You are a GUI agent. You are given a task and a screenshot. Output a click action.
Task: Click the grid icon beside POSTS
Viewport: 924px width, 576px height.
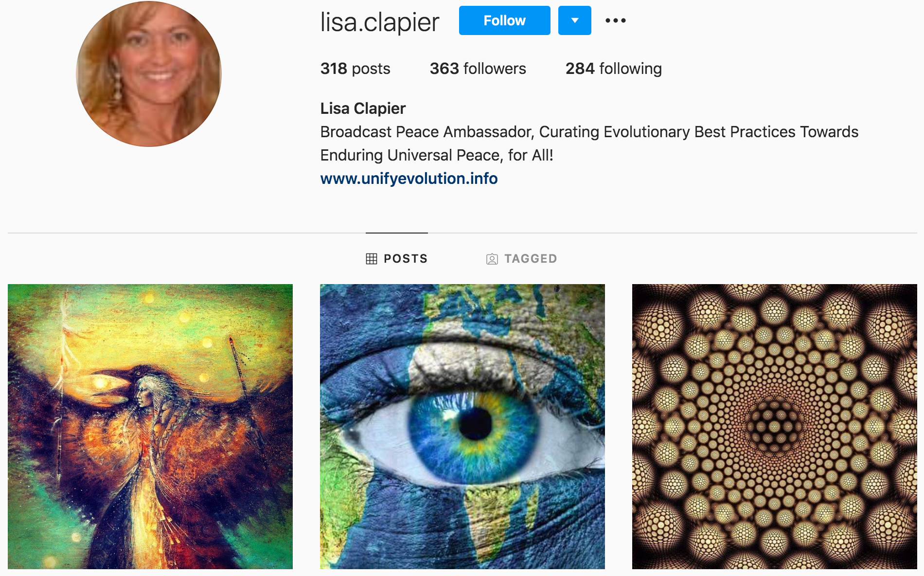point(372,259)
